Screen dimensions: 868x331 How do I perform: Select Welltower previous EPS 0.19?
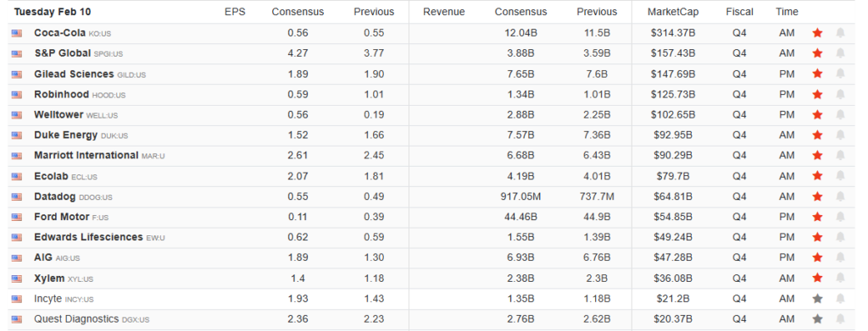coord(374,115)
